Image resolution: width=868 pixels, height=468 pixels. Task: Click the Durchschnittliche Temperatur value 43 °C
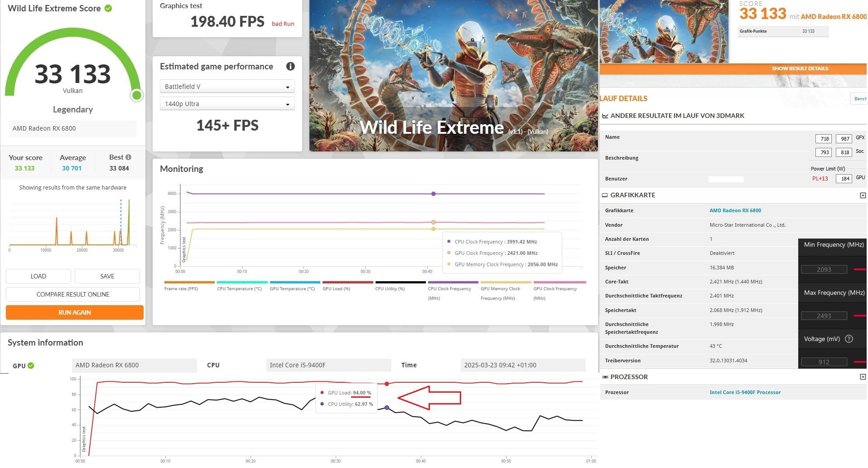(716, 346)
